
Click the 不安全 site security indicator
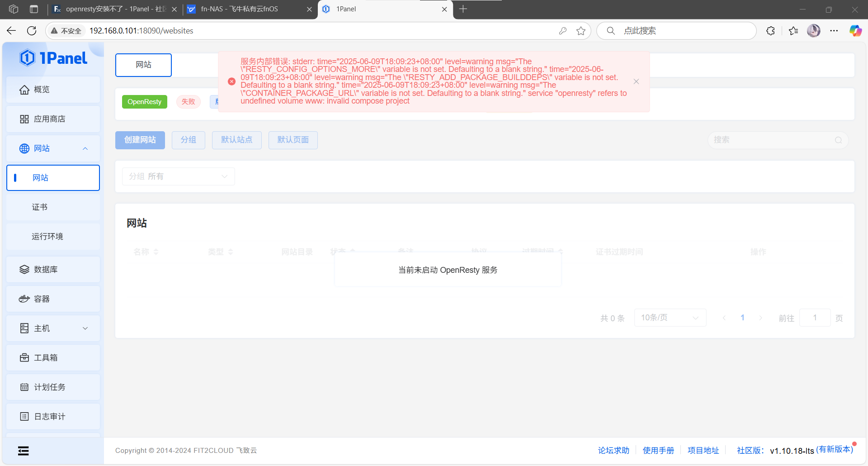[66, 31]
